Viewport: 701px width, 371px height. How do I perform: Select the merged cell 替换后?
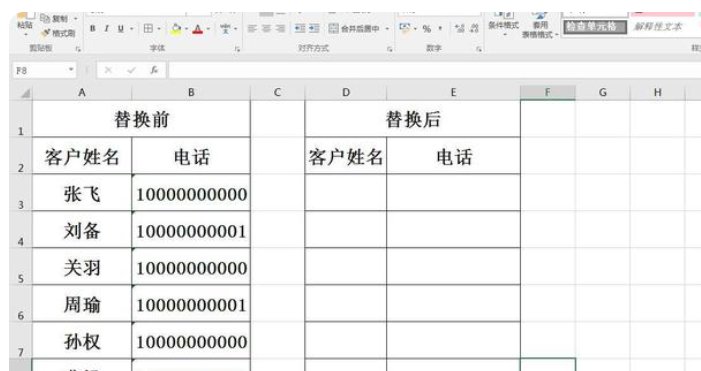pos(413,119)
